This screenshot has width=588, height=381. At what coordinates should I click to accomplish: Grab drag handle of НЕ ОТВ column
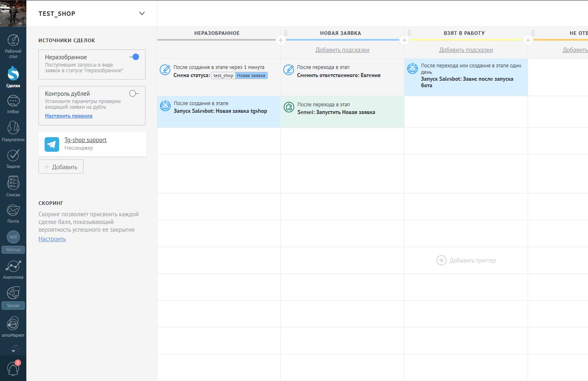[x=533, y=33]
